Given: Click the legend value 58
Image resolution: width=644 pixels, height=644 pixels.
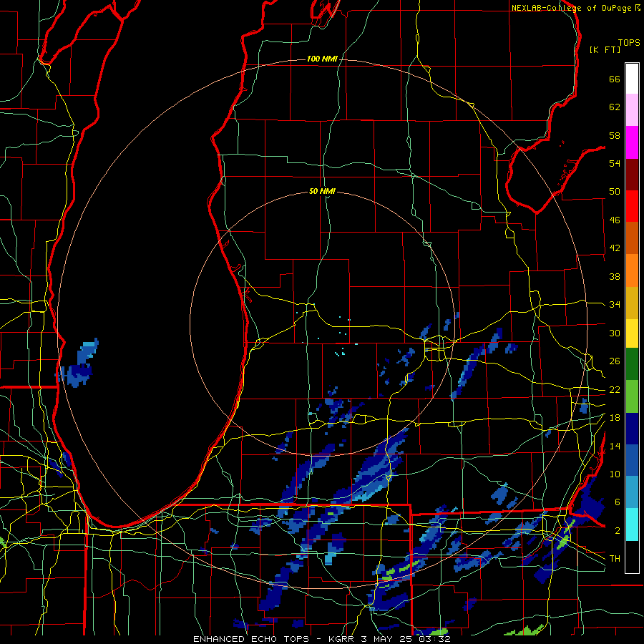Looking at the screenshot, I should [615, 135].
